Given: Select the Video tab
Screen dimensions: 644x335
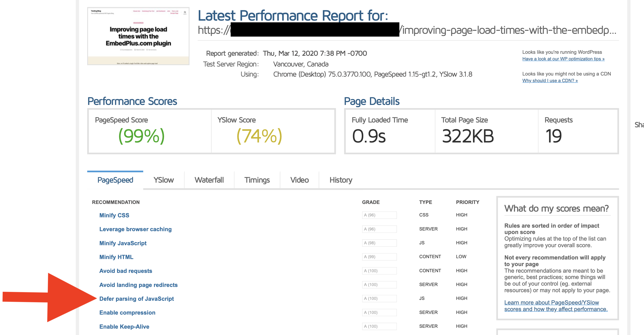Looking at the screenshot, I should pos(299,180).
